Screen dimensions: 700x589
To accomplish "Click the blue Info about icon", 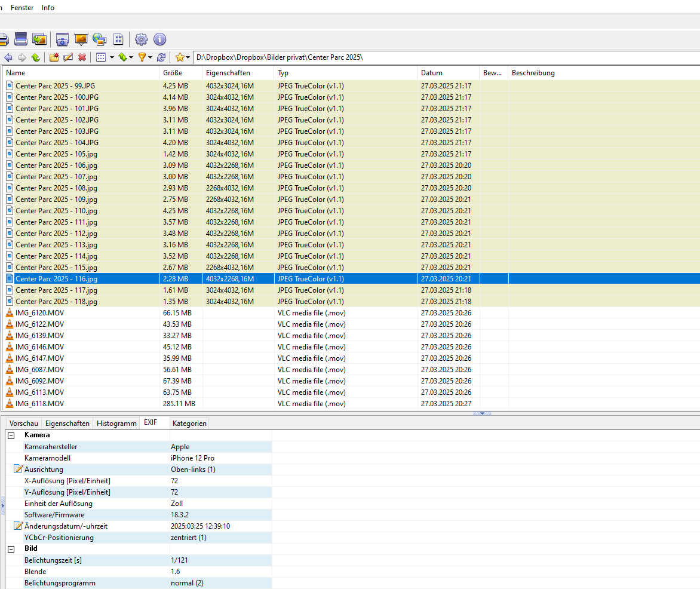I will 160,39.
